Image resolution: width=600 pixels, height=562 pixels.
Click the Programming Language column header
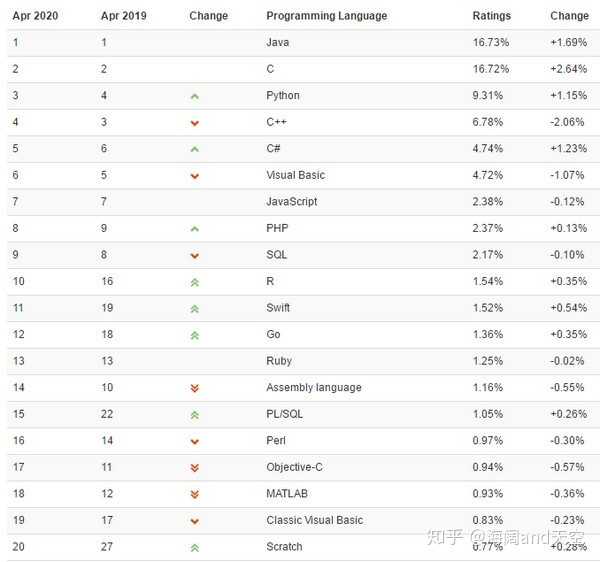326,16
